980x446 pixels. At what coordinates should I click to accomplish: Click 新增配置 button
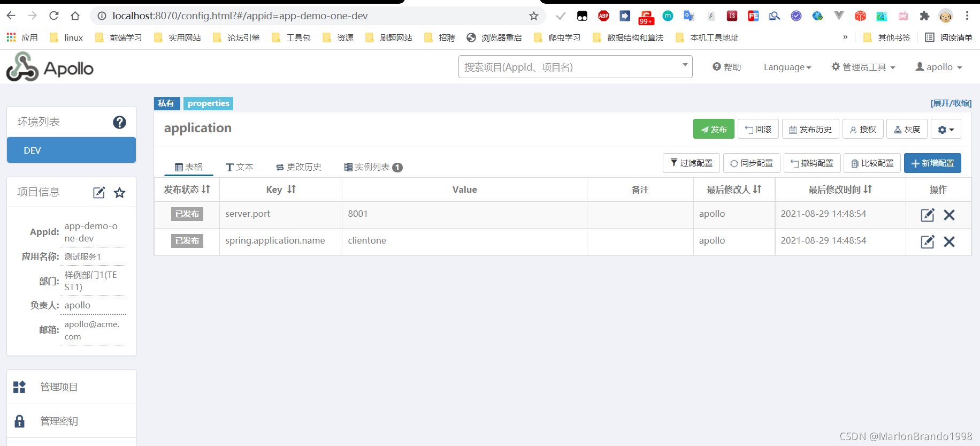[x=932, y=163]
